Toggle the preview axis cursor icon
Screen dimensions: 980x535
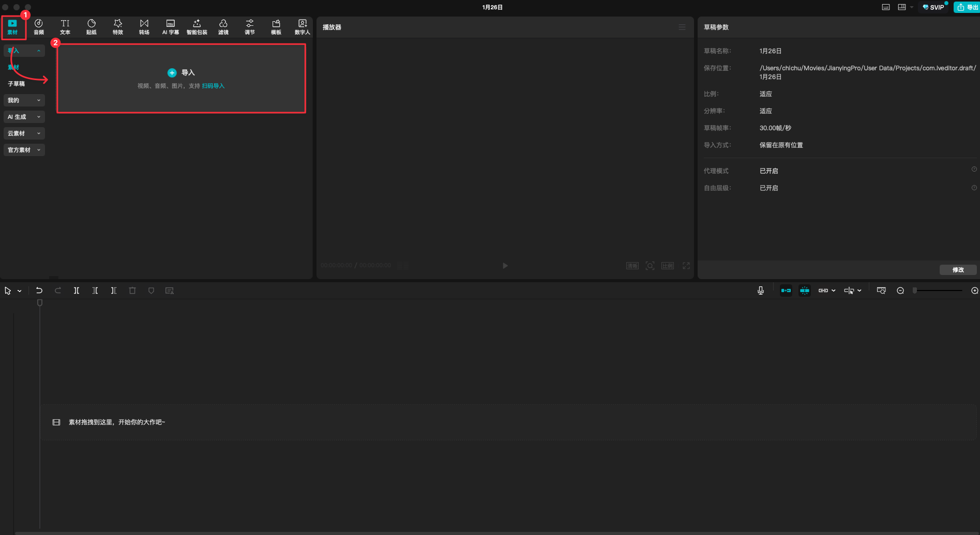[x=849, y=291]
